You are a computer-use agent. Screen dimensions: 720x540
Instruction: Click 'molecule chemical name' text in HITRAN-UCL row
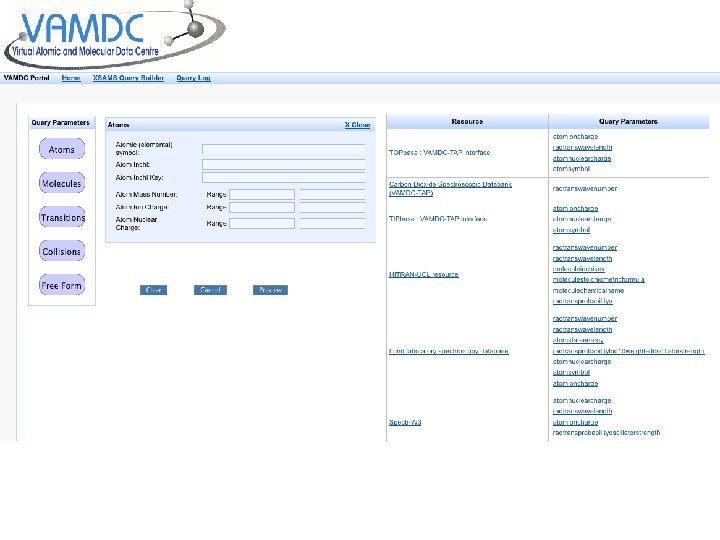[588, 291]
